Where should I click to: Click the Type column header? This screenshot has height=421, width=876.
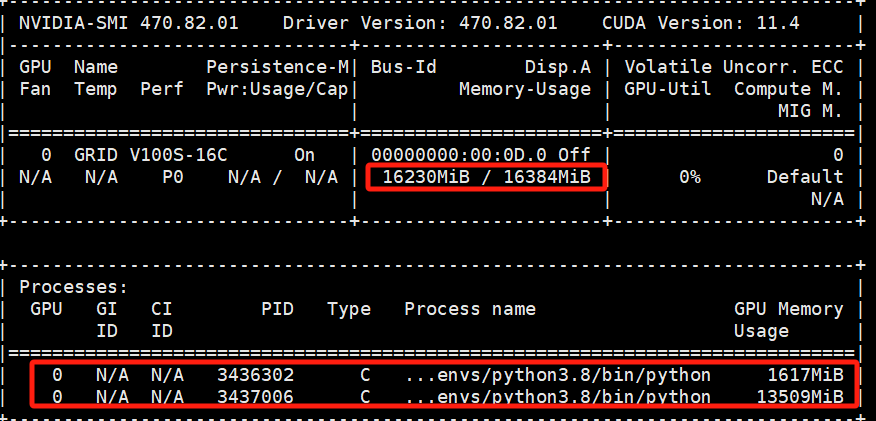pyautogui.click(x=349, y=309)
